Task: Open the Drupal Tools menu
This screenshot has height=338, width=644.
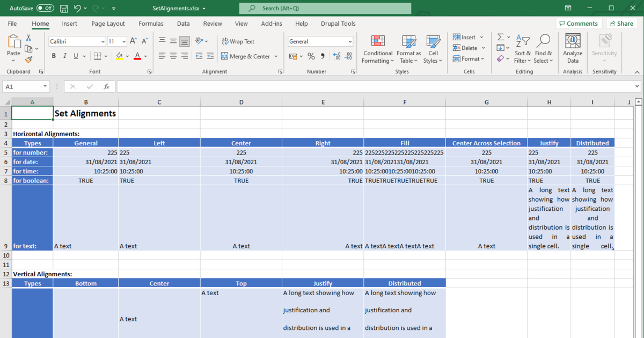Action: [x=338, y=24]
